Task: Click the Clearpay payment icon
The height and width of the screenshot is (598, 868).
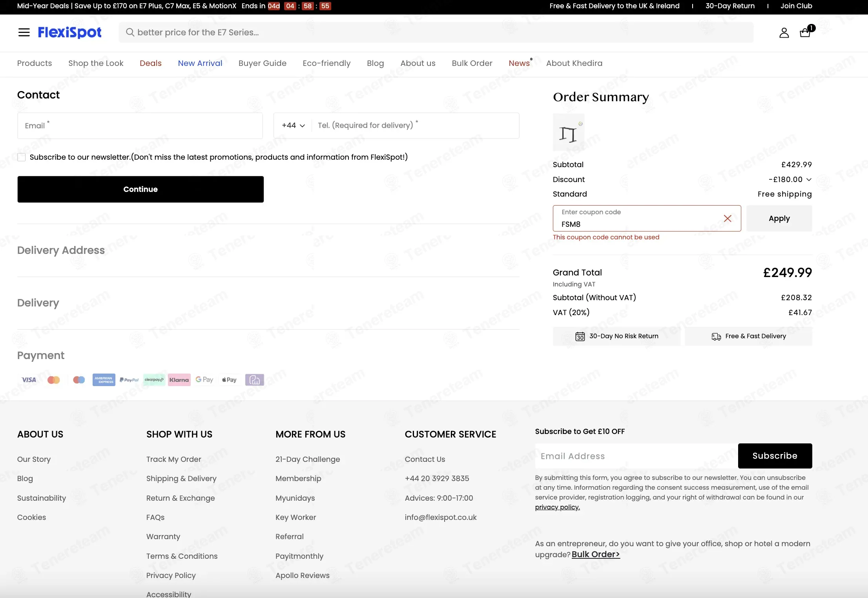Action: pyautogui.click(x=154, y=380)
